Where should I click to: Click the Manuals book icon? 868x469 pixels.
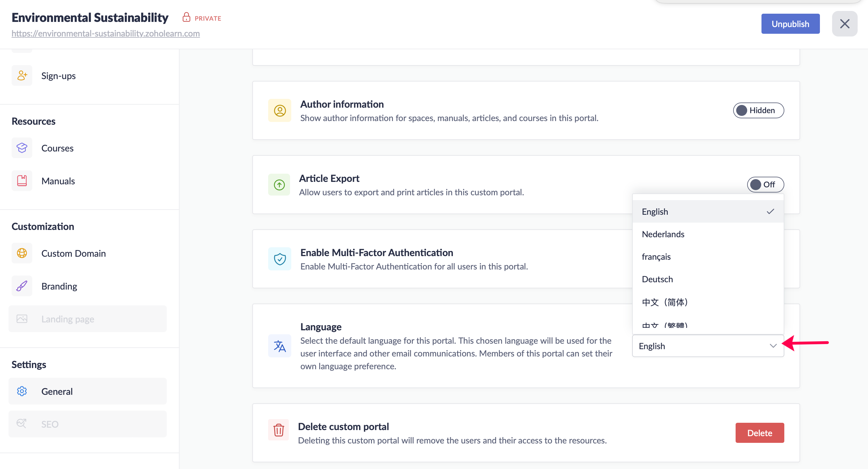tap(22, 181)
